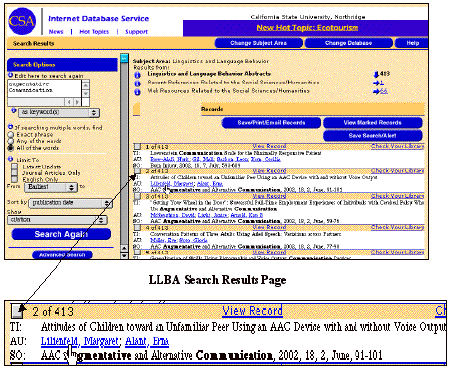The height and width of the screenshot is (368, 451).
Task: Select the Any of the words option
Action: pyautogui.click(x=11, y=141)
